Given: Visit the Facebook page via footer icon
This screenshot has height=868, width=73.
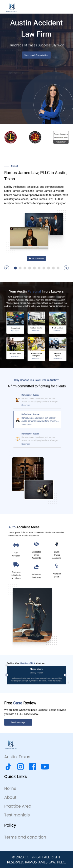Looking at the screenshot, I should coord(32,767).
